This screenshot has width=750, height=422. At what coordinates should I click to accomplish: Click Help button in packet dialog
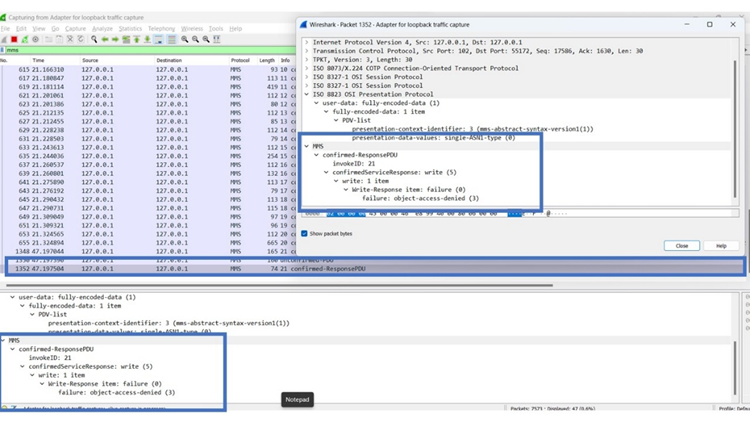[x=721, y=245]
